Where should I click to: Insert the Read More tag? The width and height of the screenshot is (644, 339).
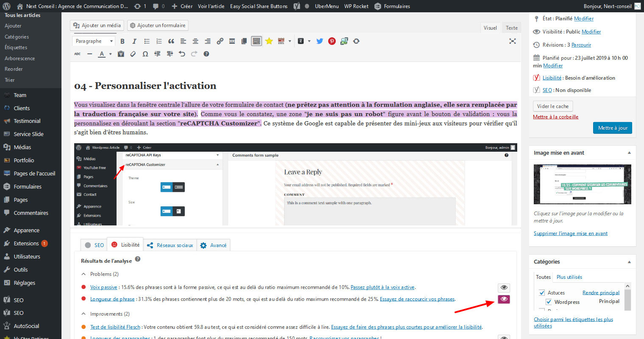[x=232, y=41]
